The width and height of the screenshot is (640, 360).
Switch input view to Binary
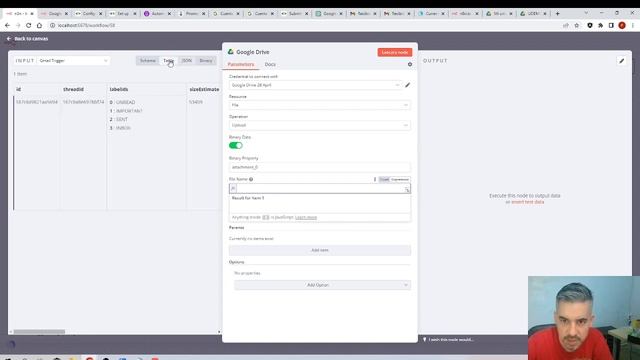(x=206, y=60)
